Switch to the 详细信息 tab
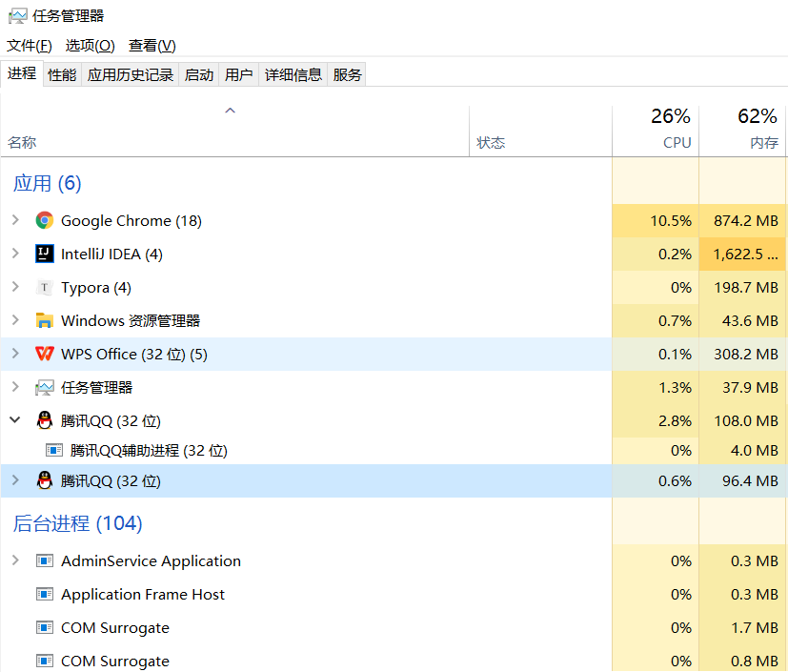The width and height of the screenshot is (788, 672). click(293, 75)
